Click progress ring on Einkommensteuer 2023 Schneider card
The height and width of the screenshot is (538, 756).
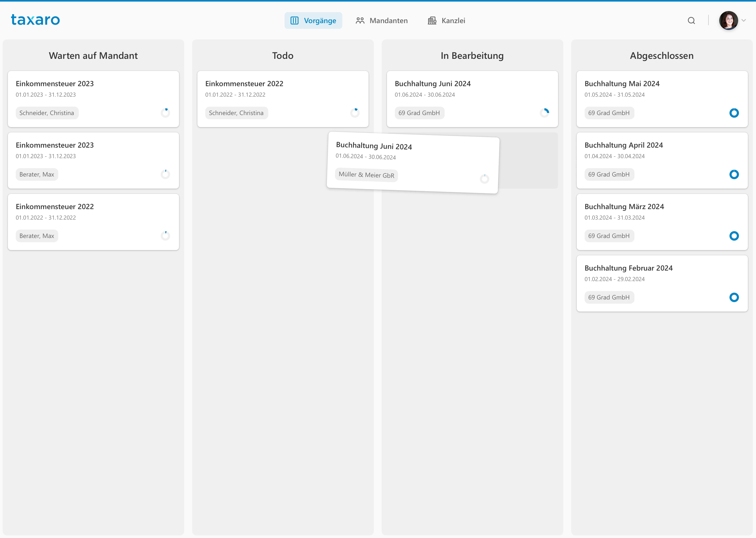point(165,113)
